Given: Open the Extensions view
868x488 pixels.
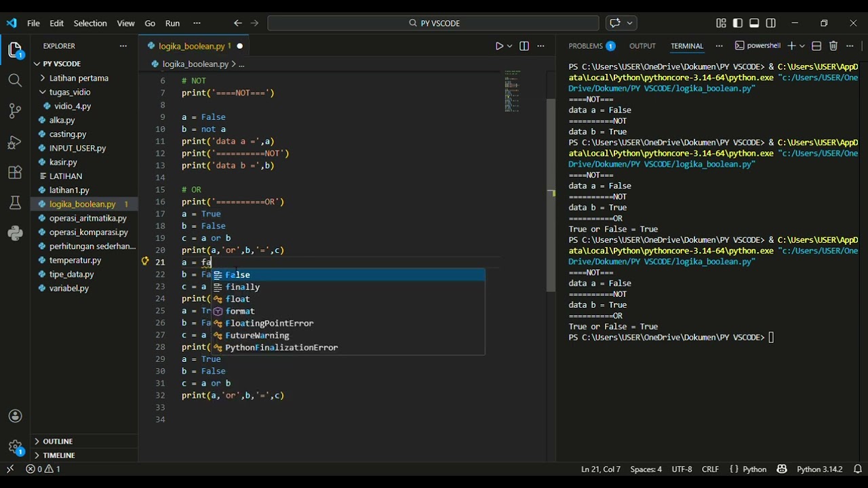Looking at the screenshot, I should (x=15, y=172).
